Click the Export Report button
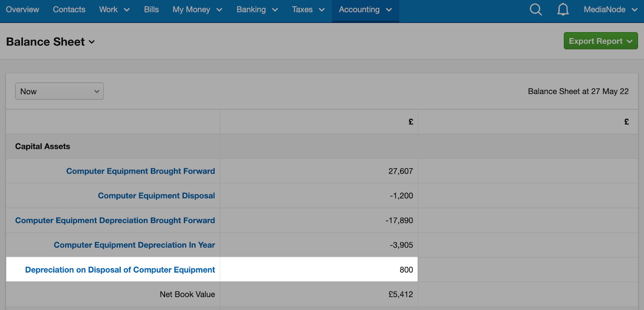Screen dimensions: 644x310 click(x=601, y=41)
